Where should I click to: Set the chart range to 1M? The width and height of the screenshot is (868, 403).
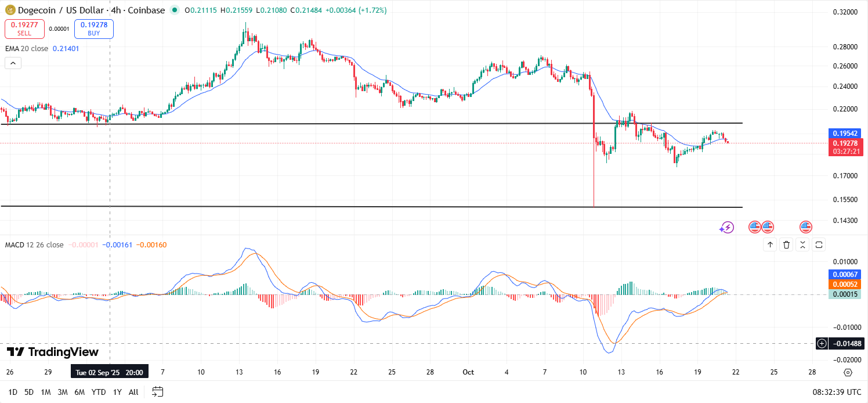tap(46, 392)
